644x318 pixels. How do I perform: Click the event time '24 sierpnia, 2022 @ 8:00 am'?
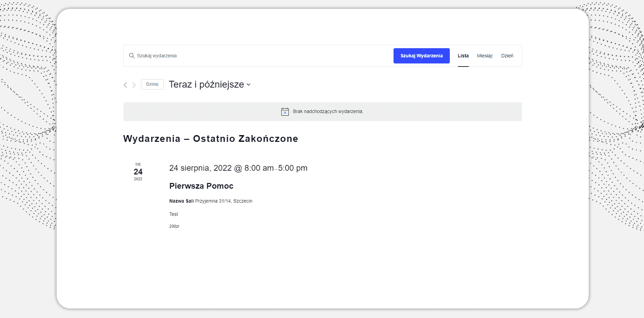[x=221, y=168]
